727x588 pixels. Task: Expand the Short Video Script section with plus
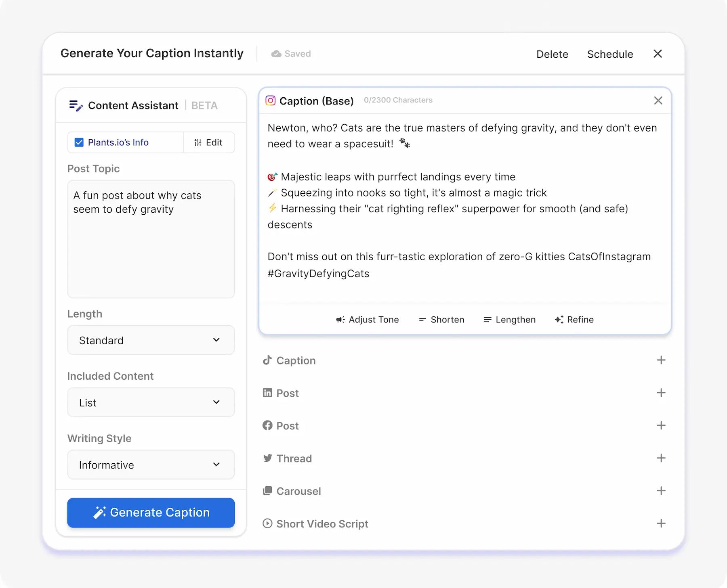coord(661,523)
